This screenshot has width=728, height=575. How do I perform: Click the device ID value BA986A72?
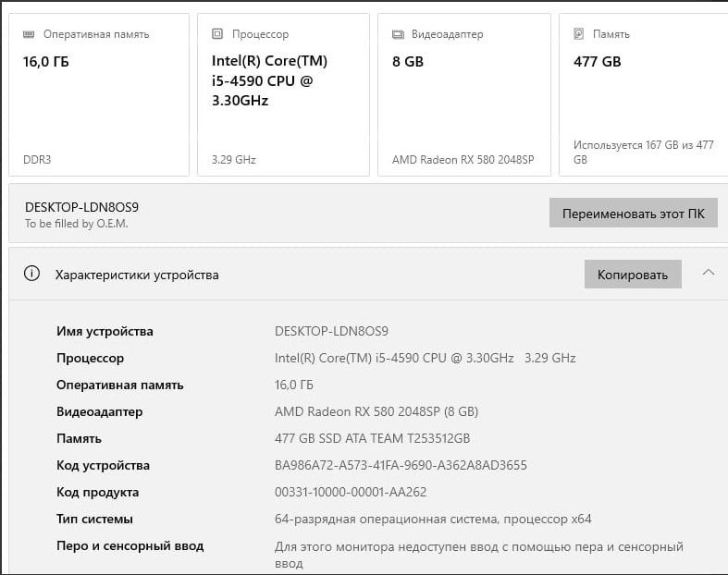coord(401,465)
